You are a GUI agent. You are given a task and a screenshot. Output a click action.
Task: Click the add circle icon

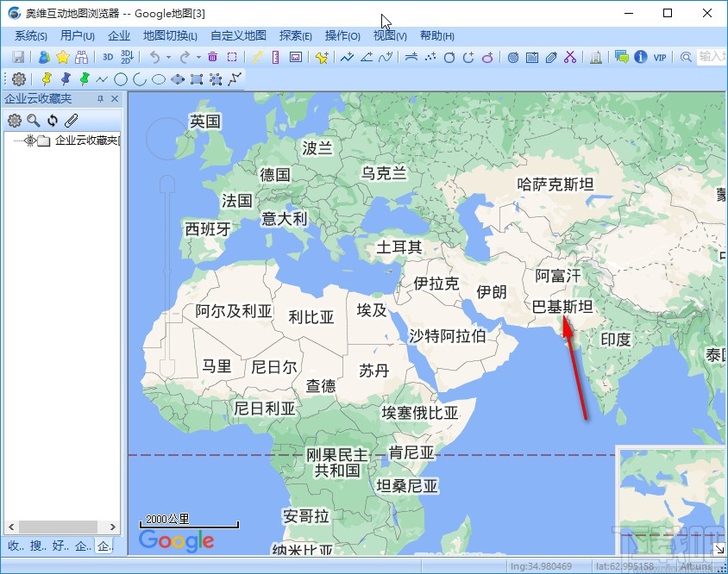coord(449,57)
